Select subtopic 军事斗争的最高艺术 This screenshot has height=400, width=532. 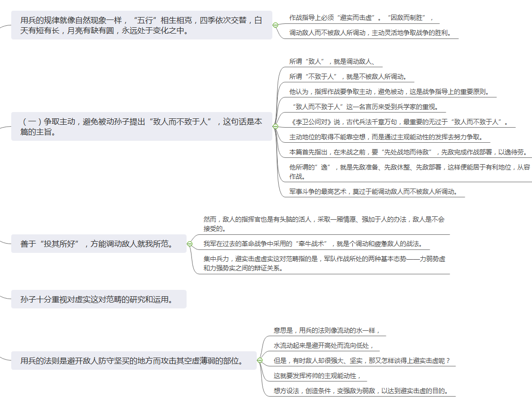[373, 191]
